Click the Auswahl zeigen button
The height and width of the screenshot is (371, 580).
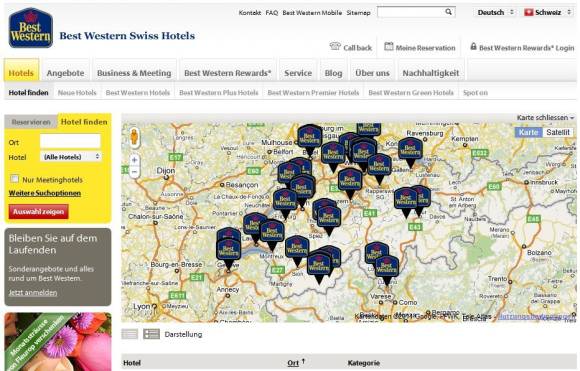[38, 212]
